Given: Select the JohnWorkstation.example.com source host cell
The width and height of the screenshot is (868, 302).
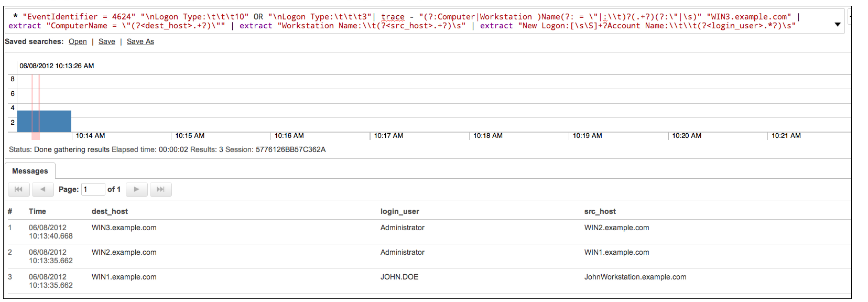Looking at the screenshot, I should [x=635, y=277].
